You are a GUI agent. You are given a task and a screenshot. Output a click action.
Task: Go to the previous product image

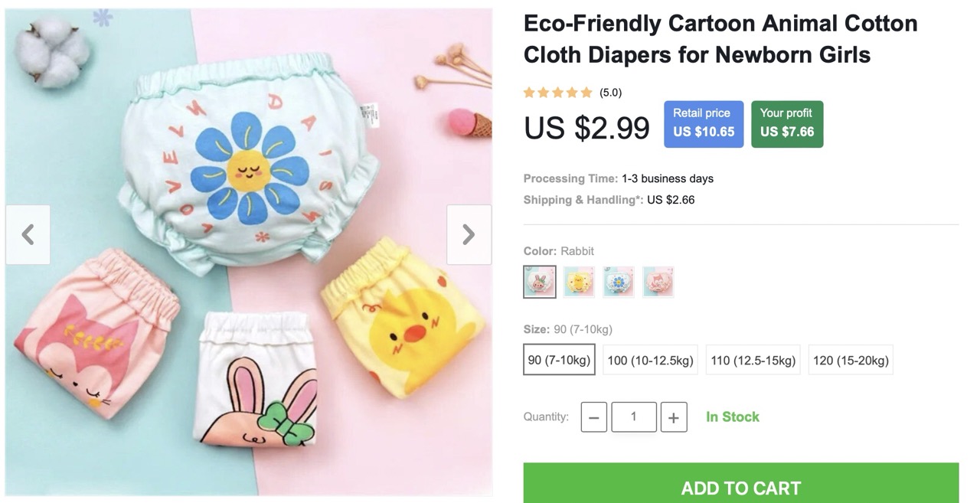(28, 234)
